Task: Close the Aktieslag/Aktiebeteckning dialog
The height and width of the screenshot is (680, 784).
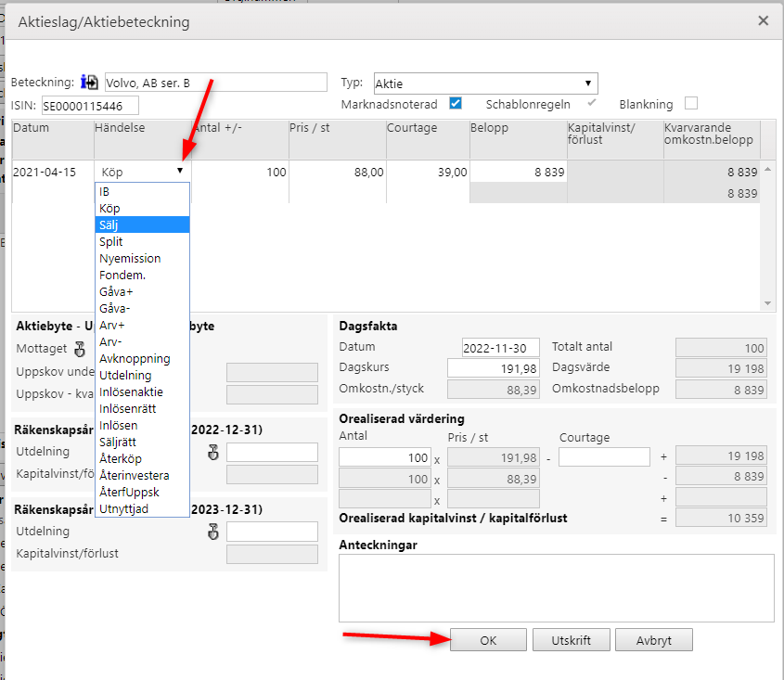Action: [763, 20]
